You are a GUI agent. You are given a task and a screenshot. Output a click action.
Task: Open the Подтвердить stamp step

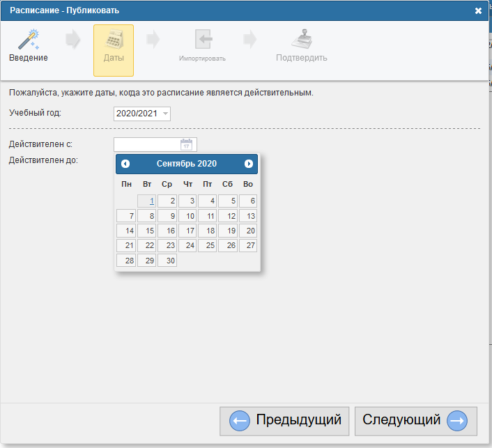pos(301,45)
